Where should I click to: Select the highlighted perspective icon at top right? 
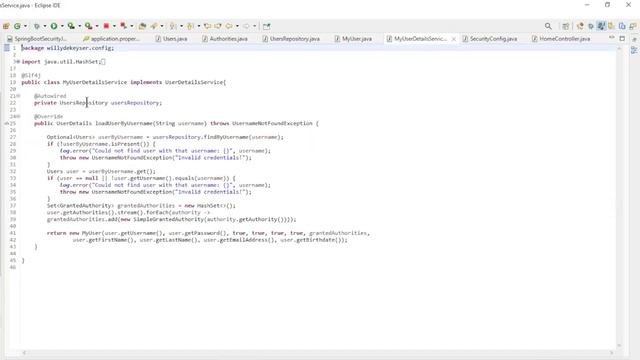601,26
